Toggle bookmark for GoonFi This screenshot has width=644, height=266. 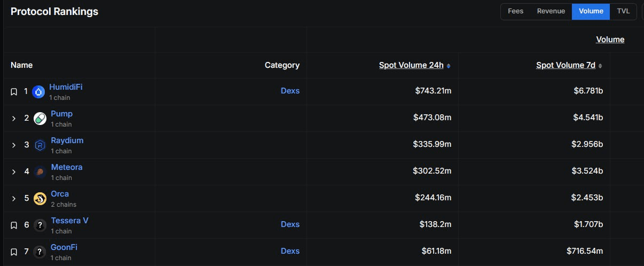[x=14, y=252]
